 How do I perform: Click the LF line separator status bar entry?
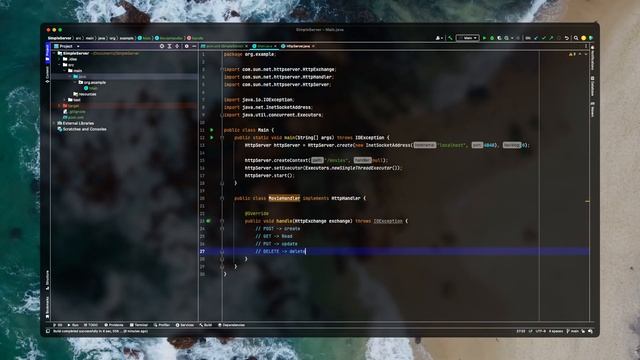click(x=531, y=331)
